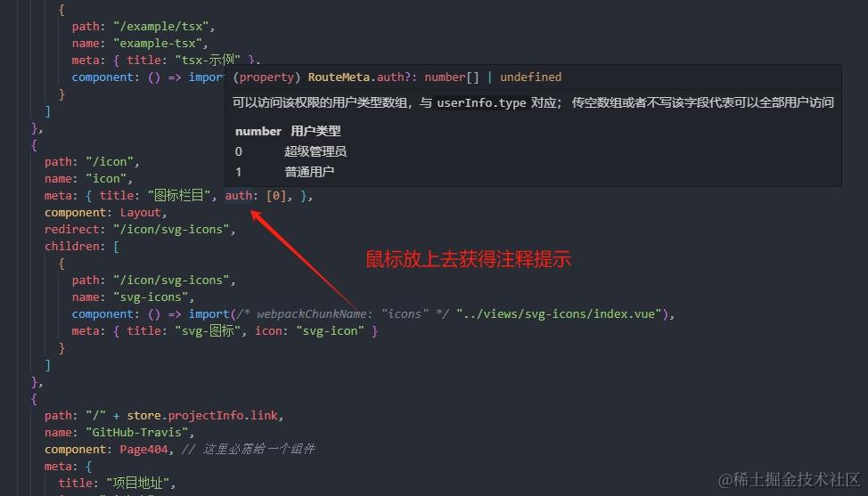Image resolution: width=868 pixels, height=496 pixels.
Task: Click the "图标栏目" title string
Action: pyautogui.click(x=179, y=195)
